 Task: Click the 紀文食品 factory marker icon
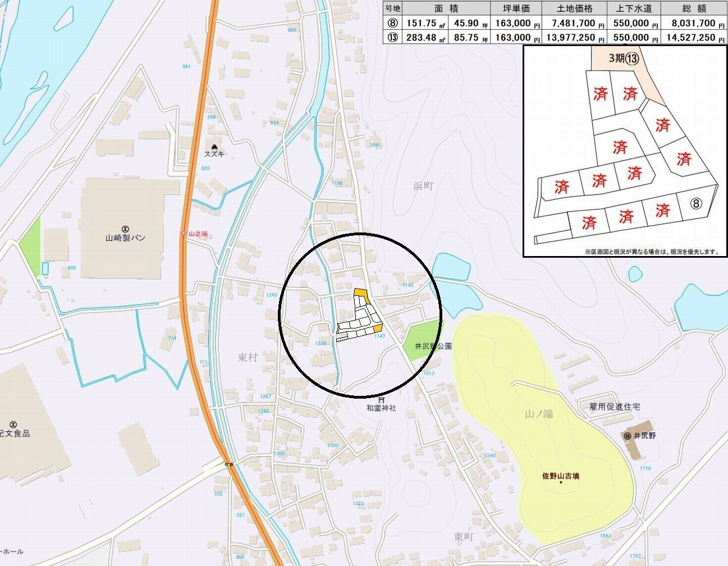pyautogui.click(x=13, y=424)
